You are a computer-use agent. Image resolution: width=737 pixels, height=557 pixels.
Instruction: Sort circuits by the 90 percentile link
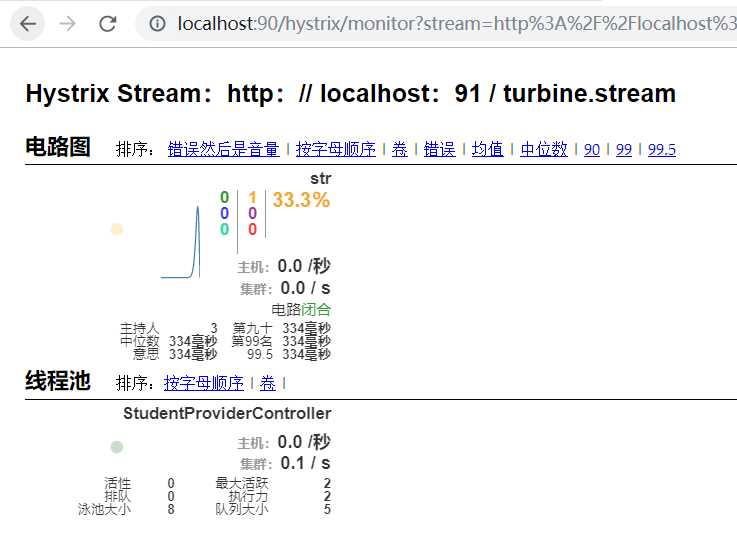pos(592,149)
